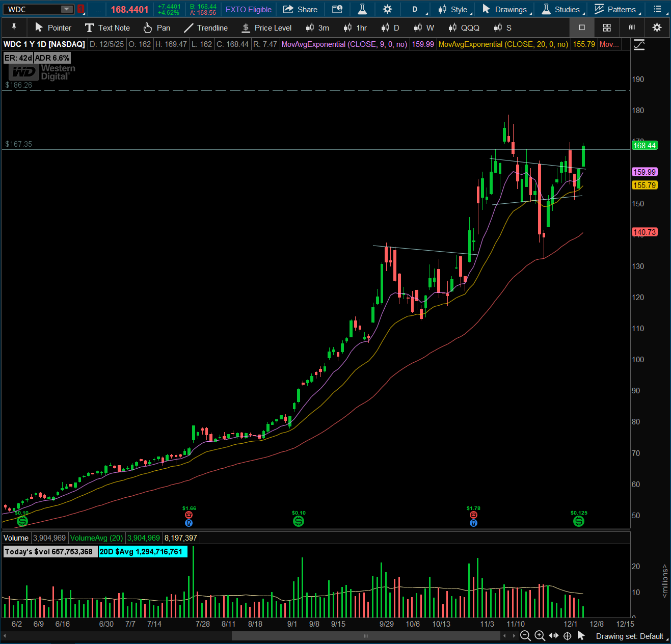This screenshot has height=644, width=671.
Task: Select the Pointer tool
Action: [x=53, y=28]
